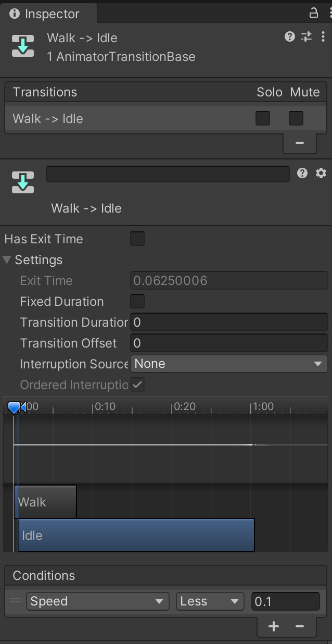Screen dimensions: 332x644
Task: Remove the condition with the bottom minus icon
Action: [x=300, y=626]
